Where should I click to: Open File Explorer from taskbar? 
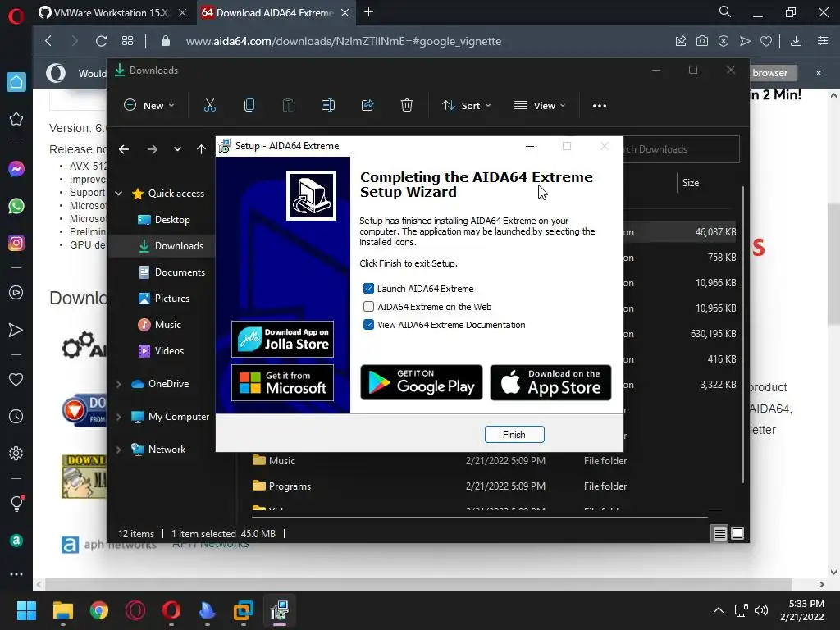pos(62,610)
